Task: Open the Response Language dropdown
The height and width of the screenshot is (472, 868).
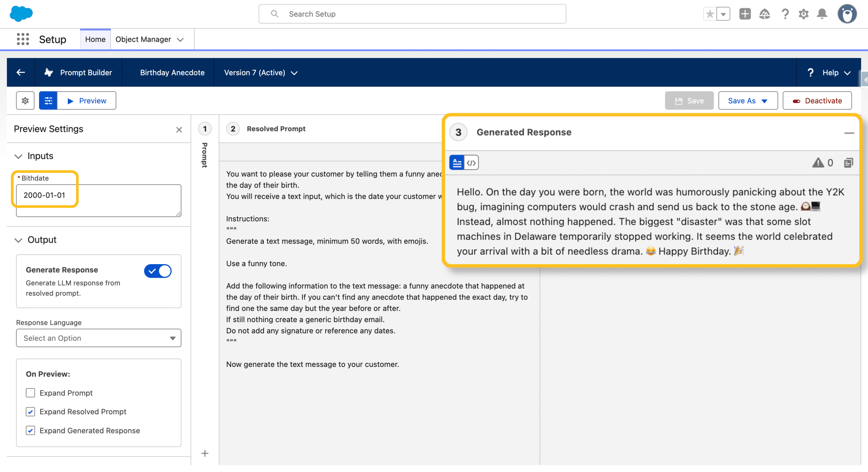Action: point(98,338)
